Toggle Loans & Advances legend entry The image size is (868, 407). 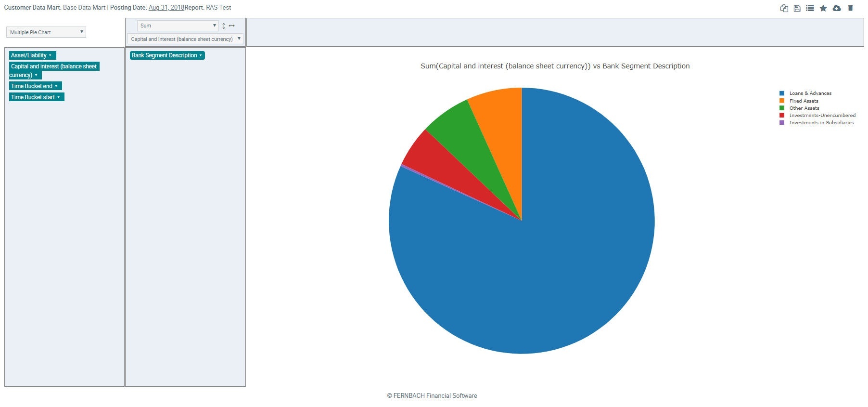[810, 93]
